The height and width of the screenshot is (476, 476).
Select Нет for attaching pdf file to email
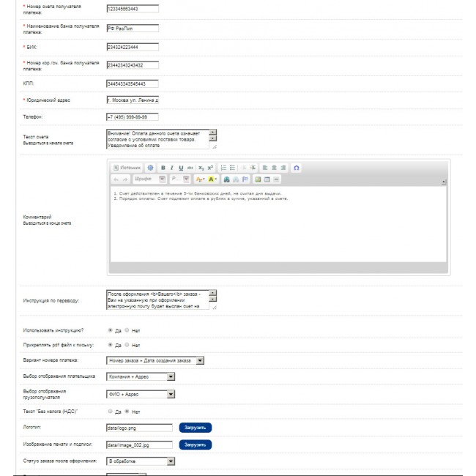[127, 345]
